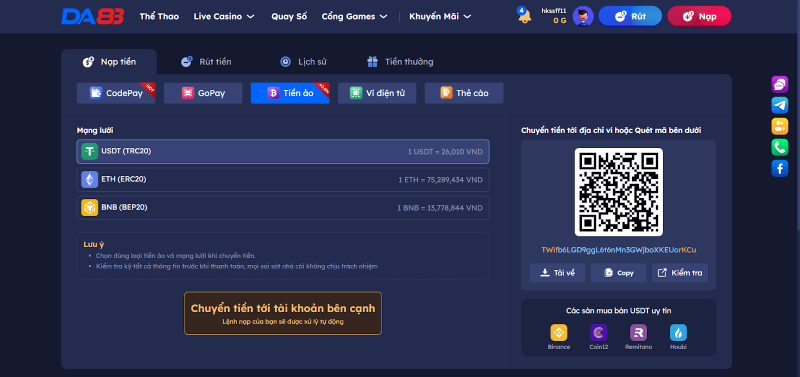Click the 0 G balance
This screenshot has height=377, width=800.
[560, 20]
